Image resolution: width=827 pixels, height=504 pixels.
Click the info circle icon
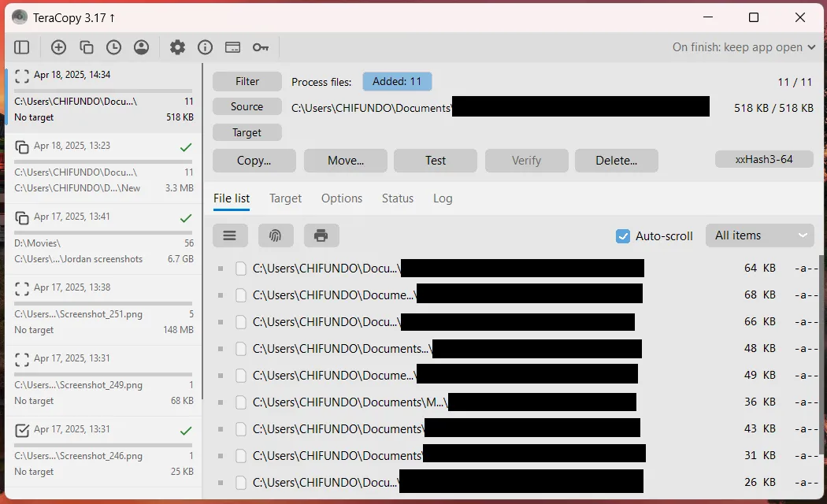point(205,47)
